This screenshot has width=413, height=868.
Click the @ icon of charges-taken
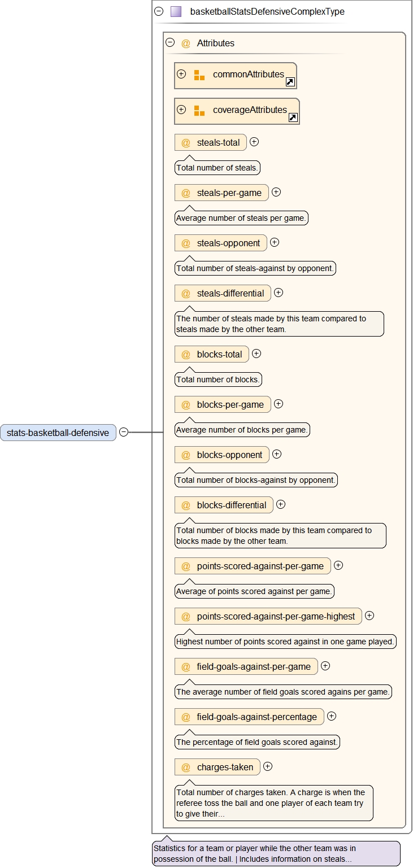(186, 767)
